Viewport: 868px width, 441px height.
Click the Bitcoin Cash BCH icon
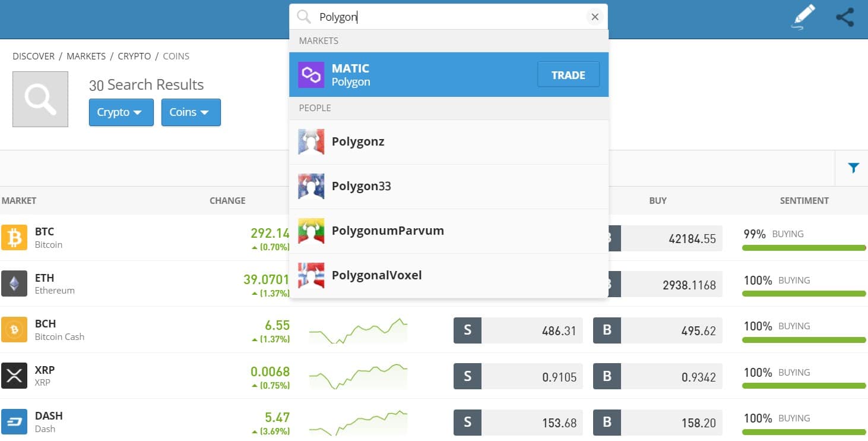click(14, 330)
